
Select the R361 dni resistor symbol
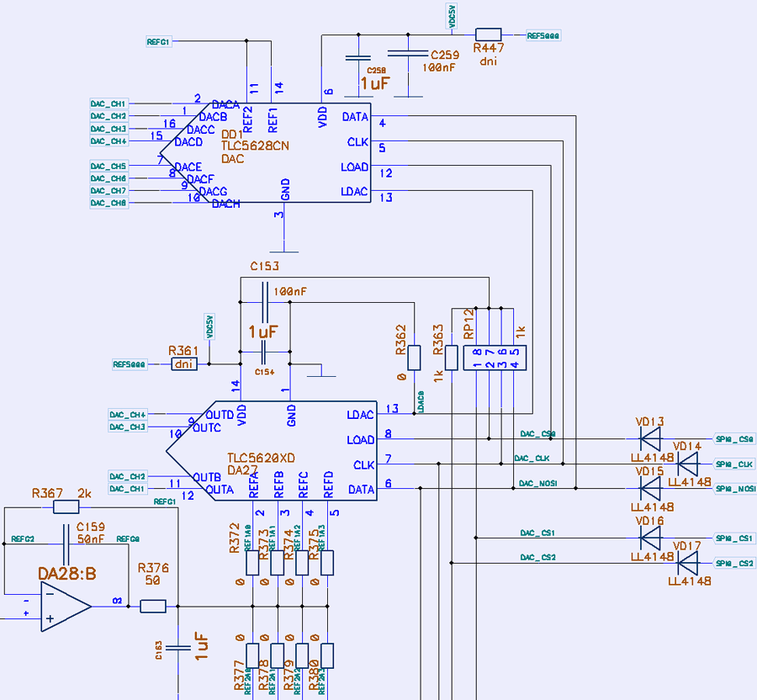click(x=183, y=364)
